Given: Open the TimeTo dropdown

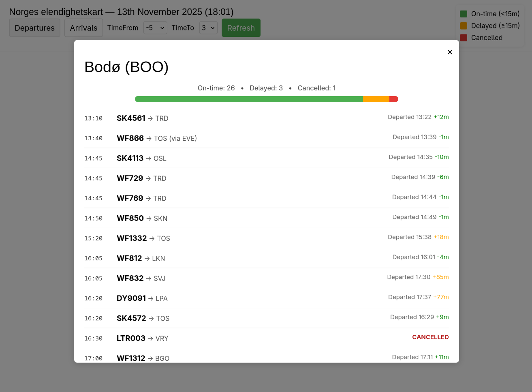Looking at the screenshot, I should coord(208,28).
